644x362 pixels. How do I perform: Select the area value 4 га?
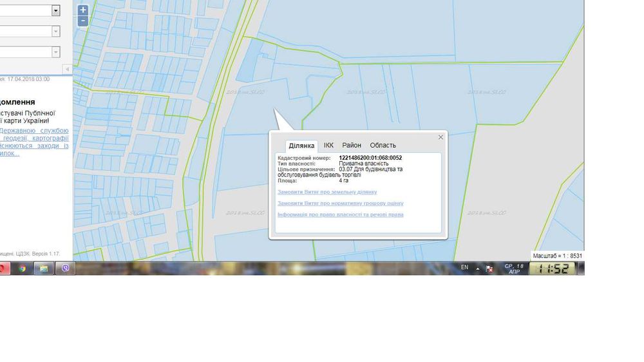[344, 180]
